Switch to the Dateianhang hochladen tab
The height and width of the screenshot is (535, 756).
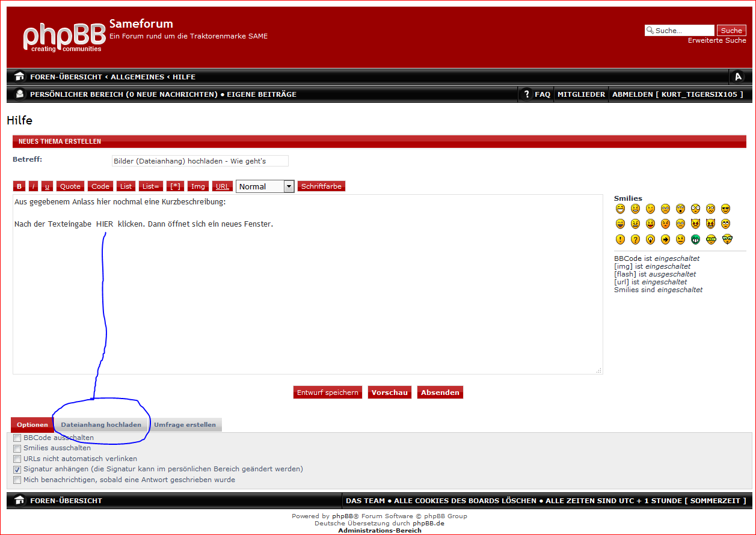[101, 425]
